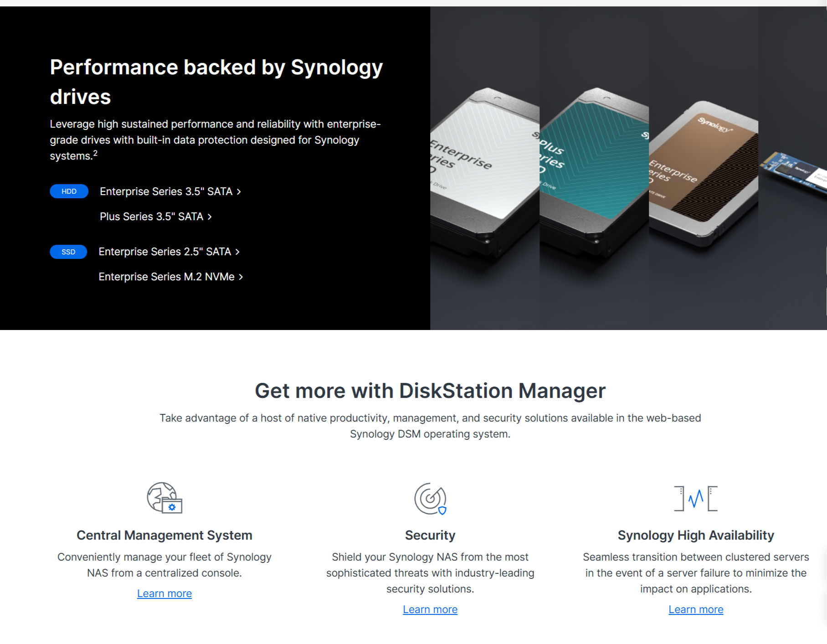
Task: Click the footnote 2 superscript after systems
Action: pos(95,153)
